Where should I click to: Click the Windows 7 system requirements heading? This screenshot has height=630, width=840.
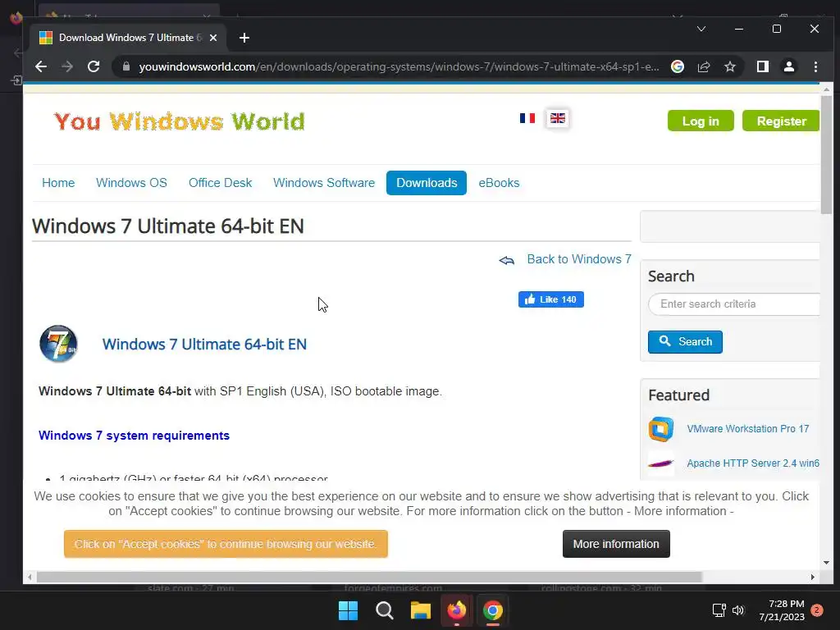coord(134,436)
